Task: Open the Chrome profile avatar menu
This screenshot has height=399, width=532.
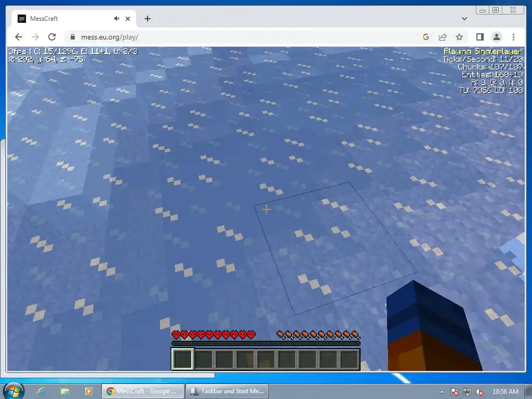Action: [x=496, y=37]
